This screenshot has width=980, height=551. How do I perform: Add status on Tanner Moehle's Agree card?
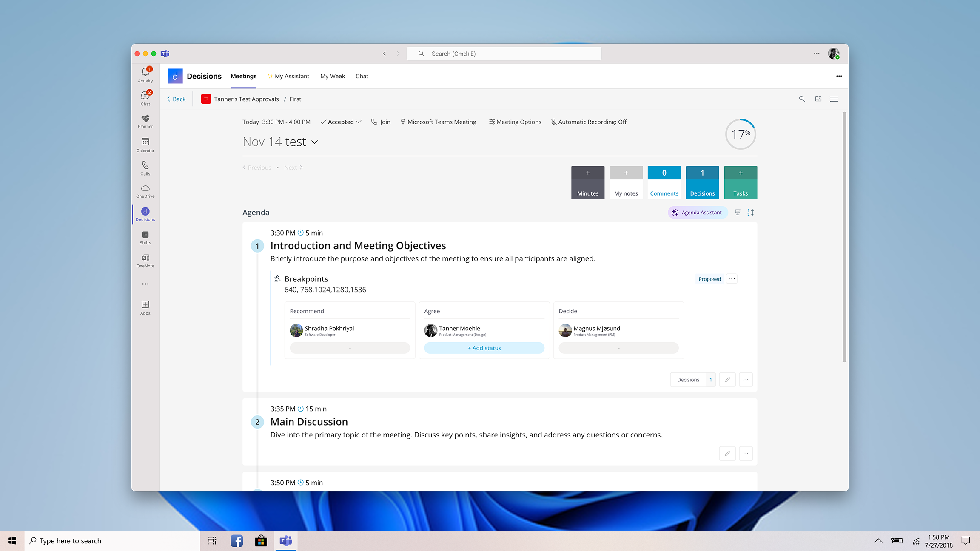coord(484,348)
